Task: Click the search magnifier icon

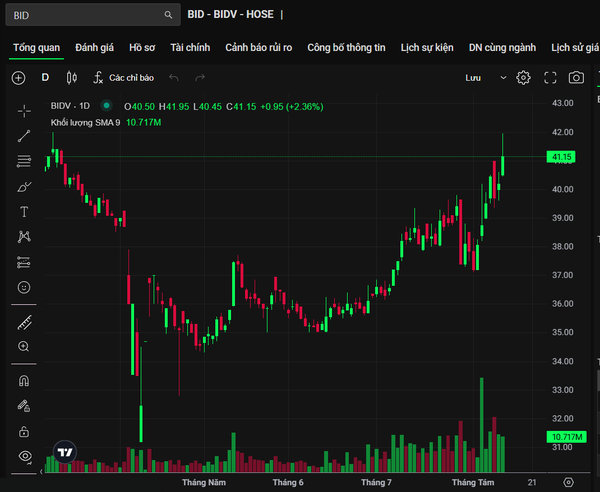Action: 168,15
